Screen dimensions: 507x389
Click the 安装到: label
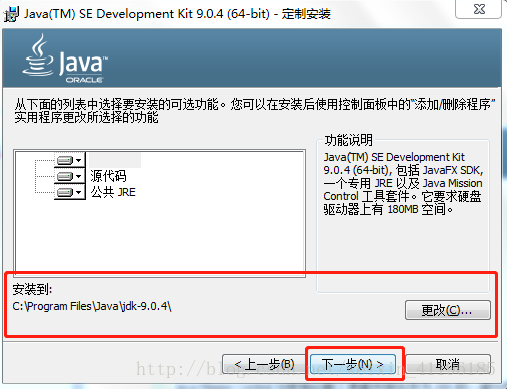click(32, 289)
